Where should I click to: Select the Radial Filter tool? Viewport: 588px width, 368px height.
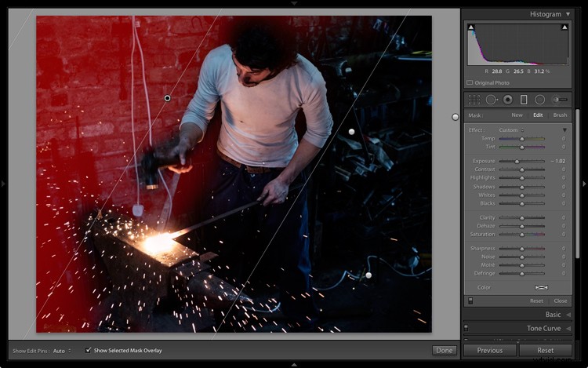539,100
